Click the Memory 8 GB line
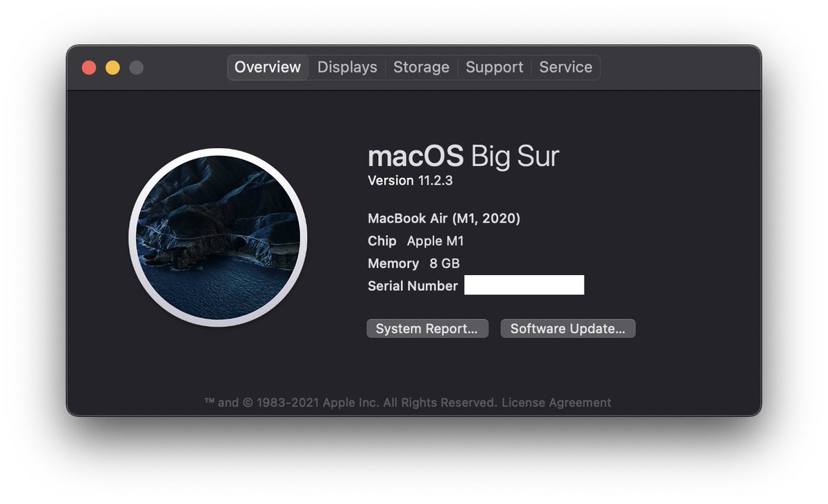The image size is (828, 504). tap(414, 263)
